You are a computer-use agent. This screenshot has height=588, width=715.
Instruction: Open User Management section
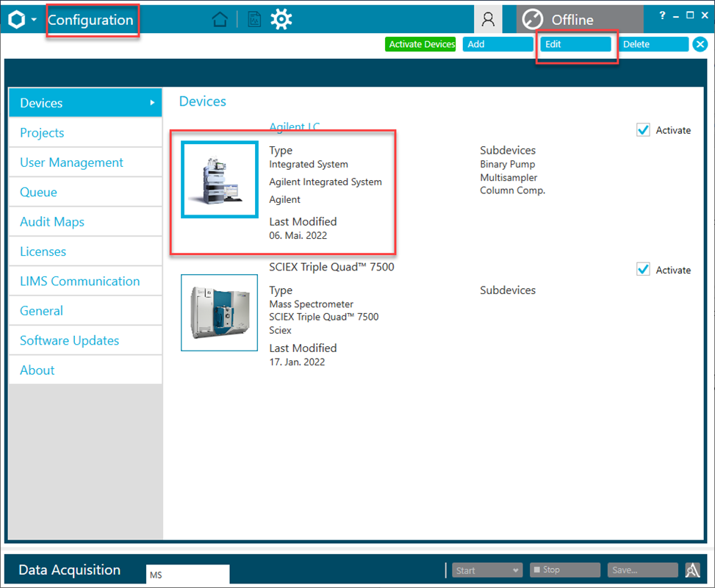[85, 162]
